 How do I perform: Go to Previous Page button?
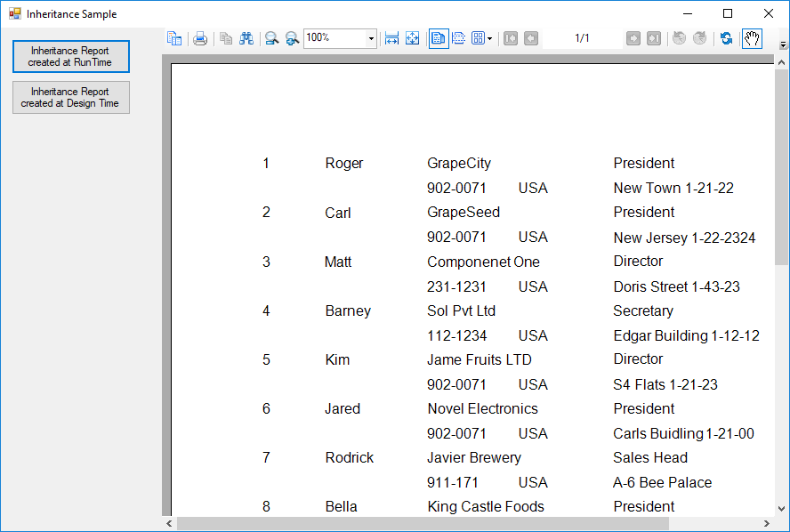pos(531,38)
